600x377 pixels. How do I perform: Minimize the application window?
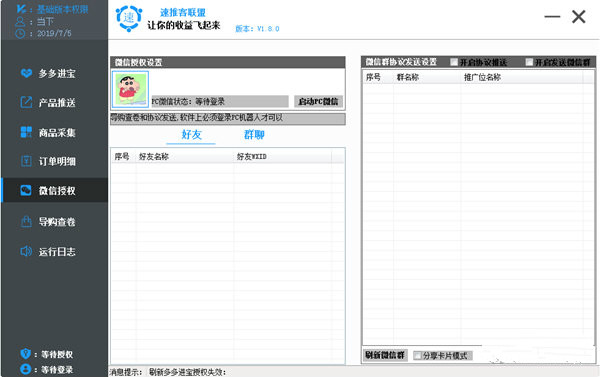pyautogui.click(x=552, y=16)
